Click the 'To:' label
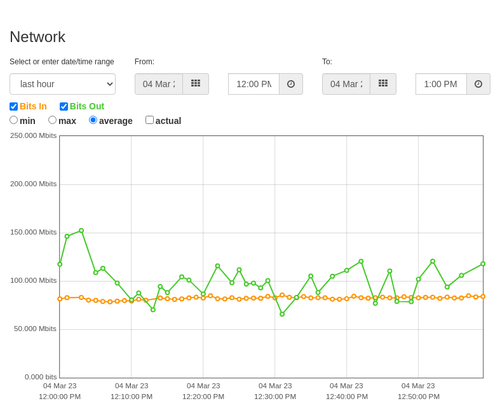 pyautogui.click(x=327, y=62)
